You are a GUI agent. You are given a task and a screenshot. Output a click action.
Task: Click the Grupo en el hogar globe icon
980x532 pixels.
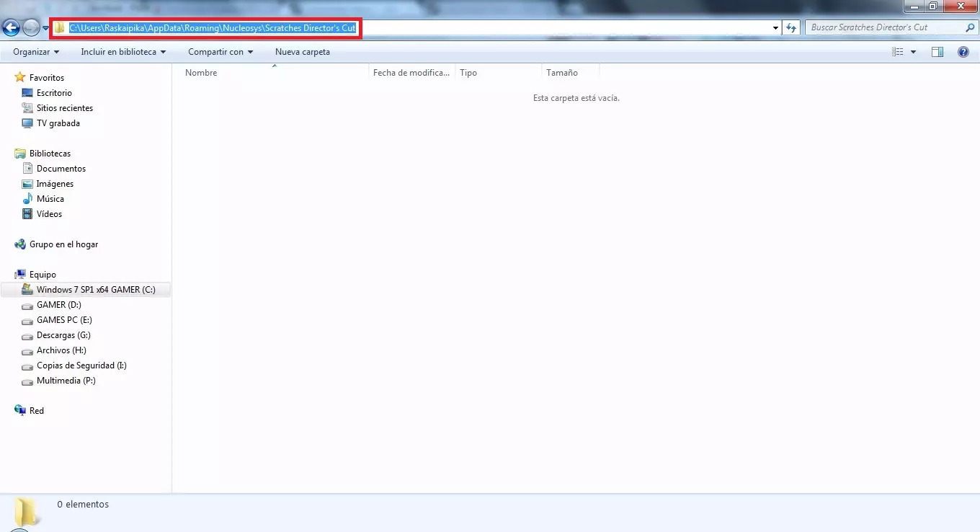[20, 244]
